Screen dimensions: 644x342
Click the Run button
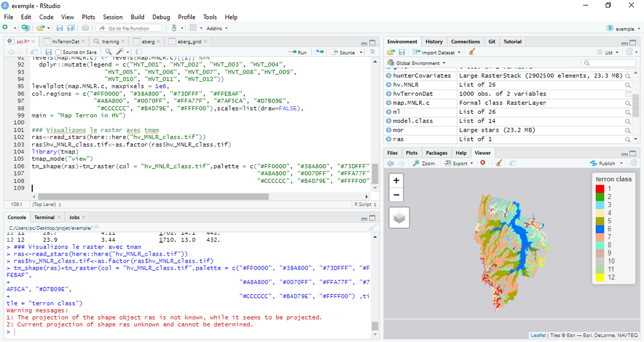click(x=298, y=52)
